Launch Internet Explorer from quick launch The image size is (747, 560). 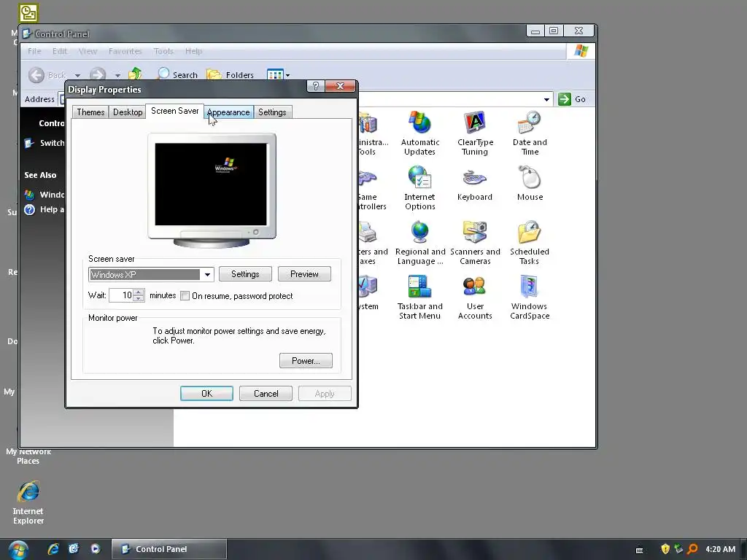tap(53, 549)
